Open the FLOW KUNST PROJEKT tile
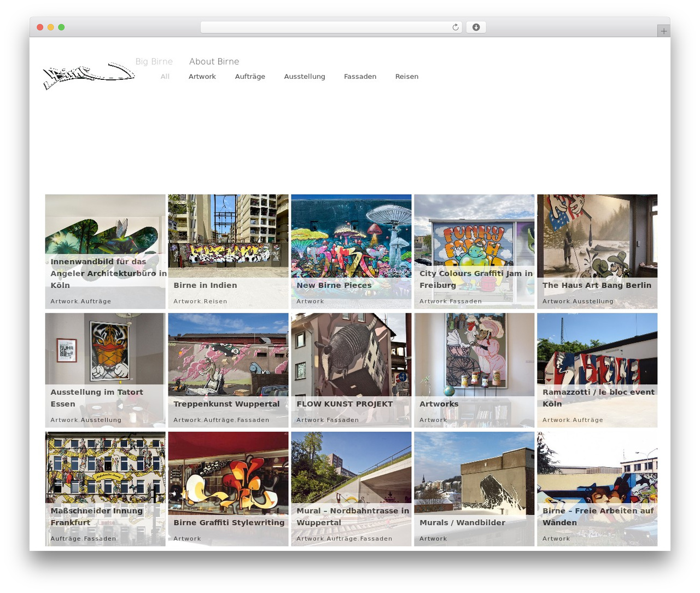The image size is (700, 593). 351,370
